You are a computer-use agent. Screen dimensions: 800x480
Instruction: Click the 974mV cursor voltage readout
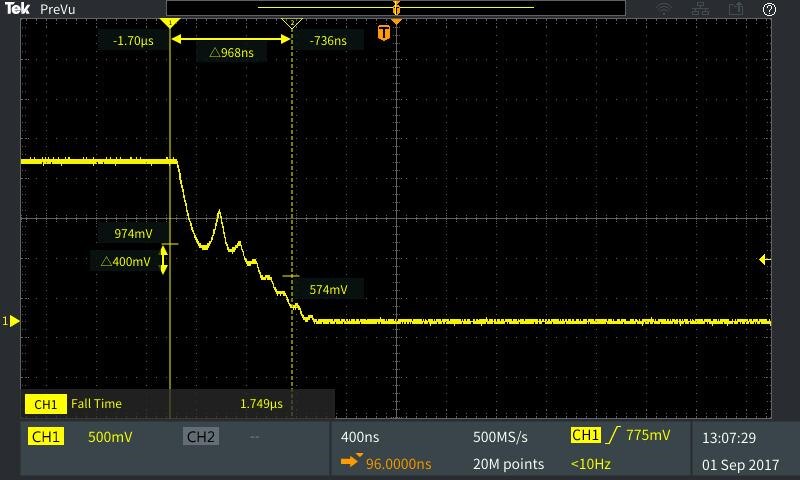tap(133, 234)
